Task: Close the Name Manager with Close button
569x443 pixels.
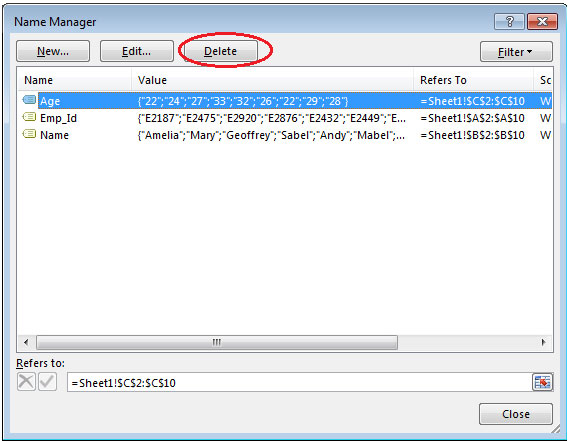Action: tap(516, 414)
